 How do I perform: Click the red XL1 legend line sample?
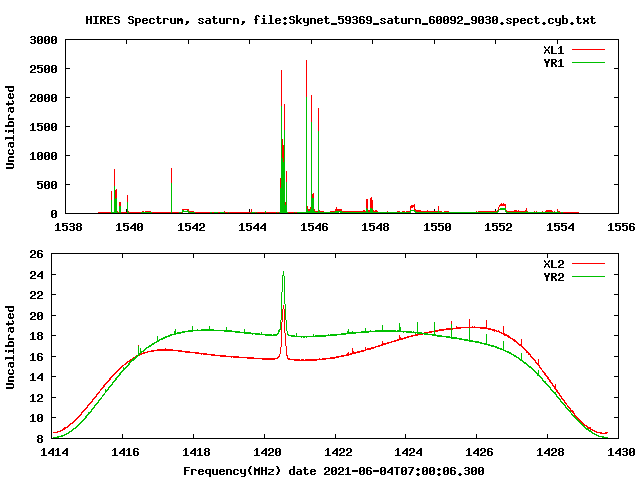(590, 49)
